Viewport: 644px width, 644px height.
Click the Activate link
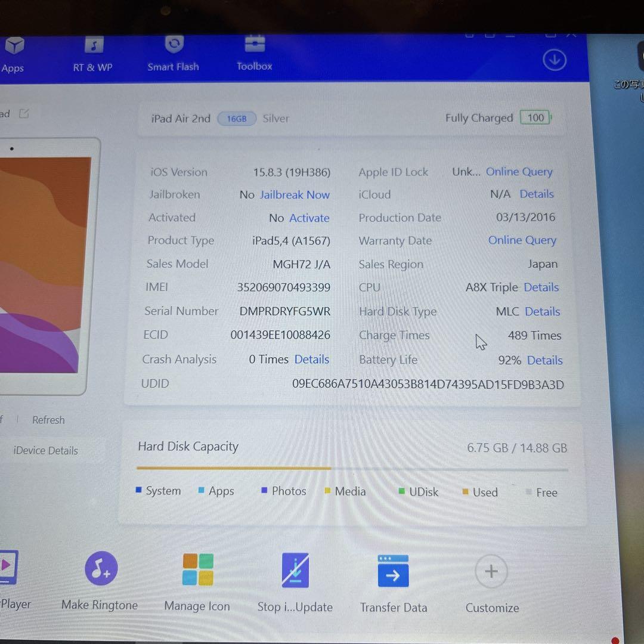pos(309,218)
